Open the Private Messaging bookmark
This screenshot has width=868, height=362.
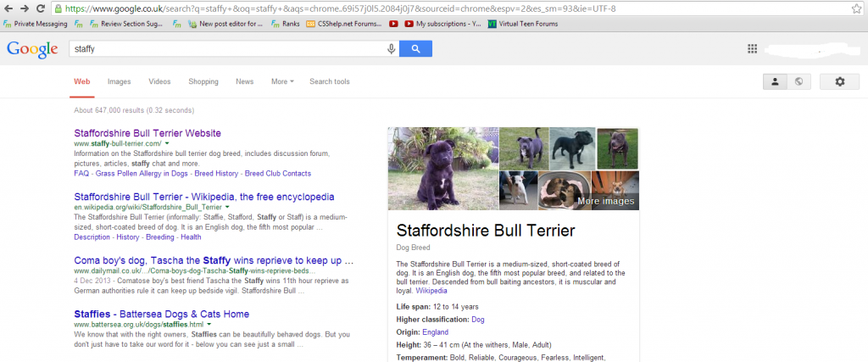pyautogui.click(x=36, y=24)
